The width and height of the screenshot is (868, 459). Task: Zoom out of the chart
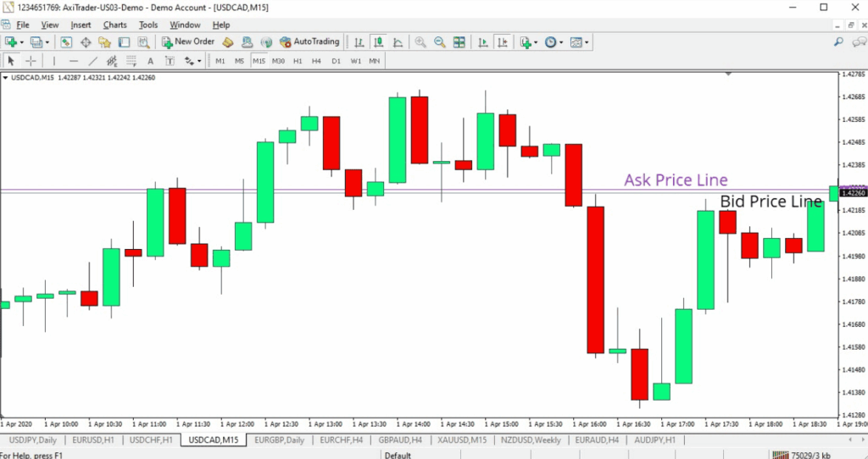pos(440,42)
